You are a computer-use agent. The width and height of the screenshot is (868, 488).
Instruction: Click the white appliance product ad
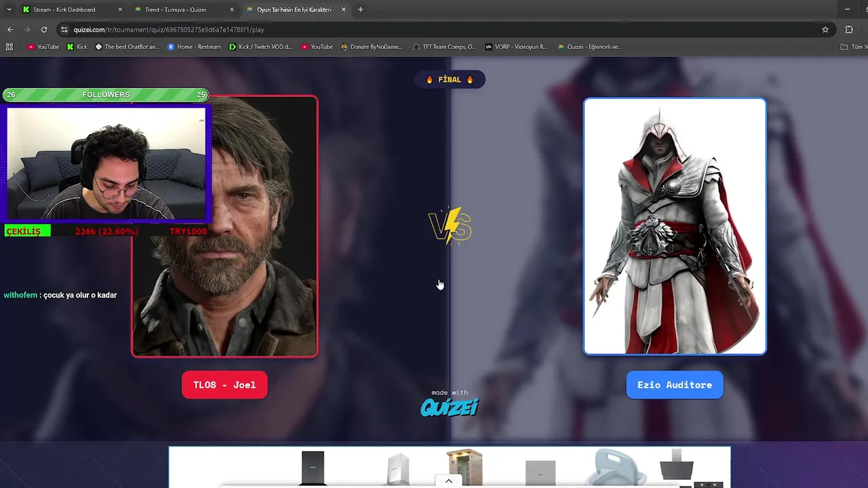pos(399,469)
